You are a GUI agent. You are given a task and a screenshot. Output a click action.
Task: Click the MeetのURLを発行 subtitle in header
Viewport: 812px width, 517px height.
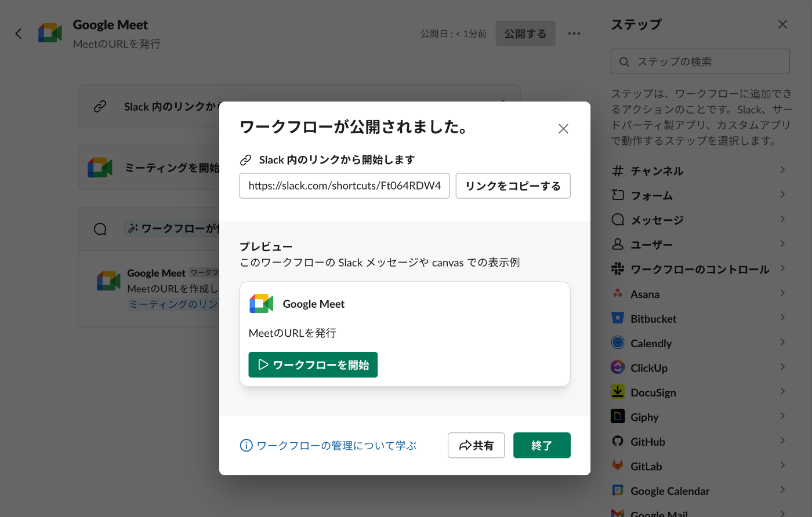point(117,44)
